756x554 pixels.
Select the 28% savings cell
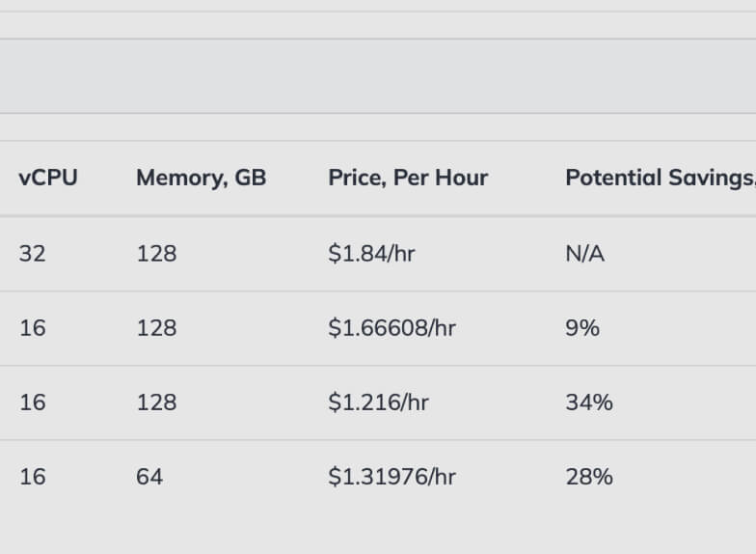pos(589,477)
